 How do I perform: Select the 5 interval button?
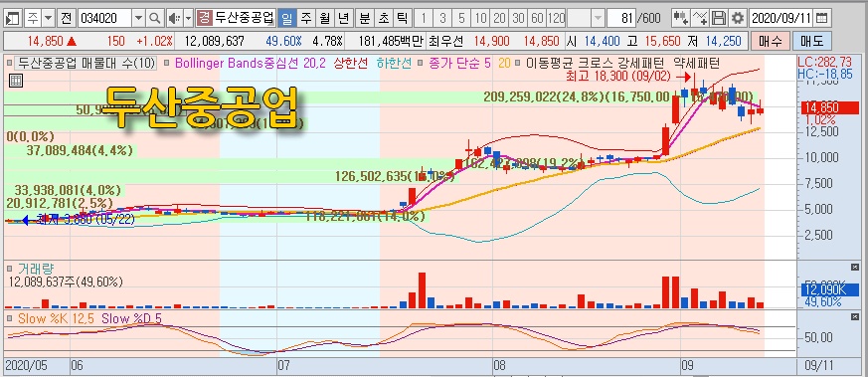coord(461,18)
